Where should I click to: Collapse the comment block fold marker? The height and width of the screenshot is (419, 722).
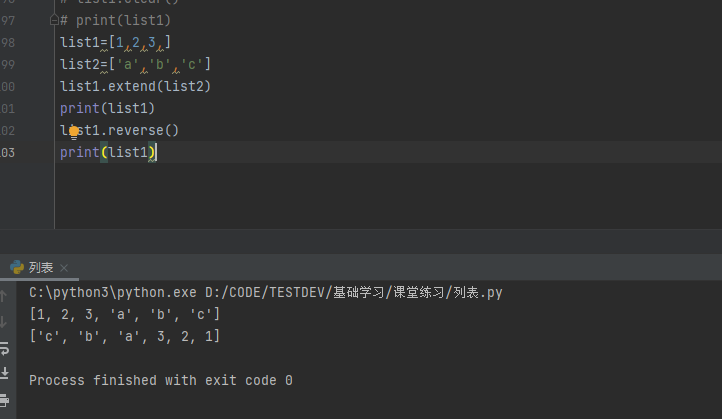coord(54,20)
